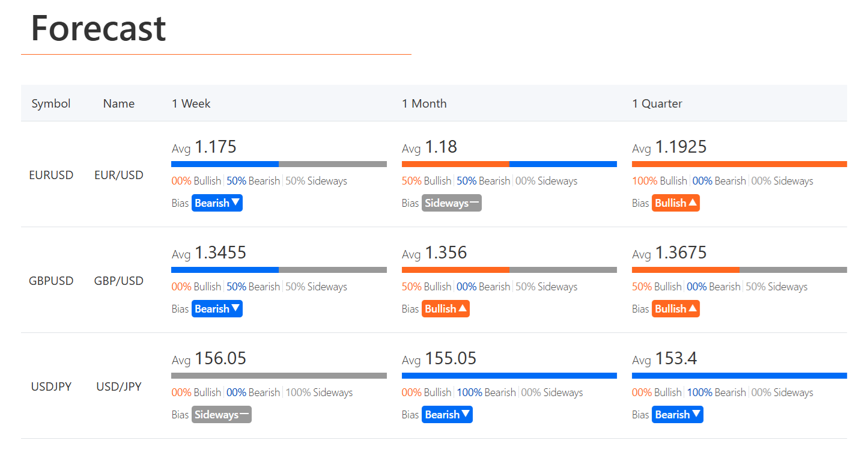The image size is (868, 449).
Task: Click the USD/JPY name cell
Action: (x=119, y=386)
